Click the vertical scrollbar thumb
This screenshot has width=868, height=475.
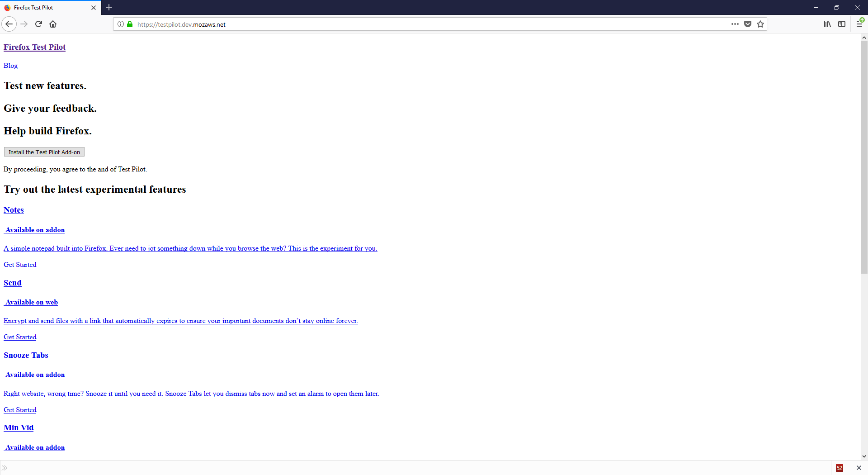(x=864, y=157)
